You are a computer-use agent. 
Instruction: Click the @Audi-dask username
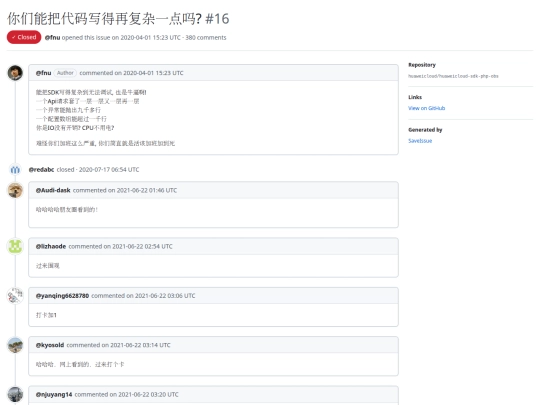point(53,190)
